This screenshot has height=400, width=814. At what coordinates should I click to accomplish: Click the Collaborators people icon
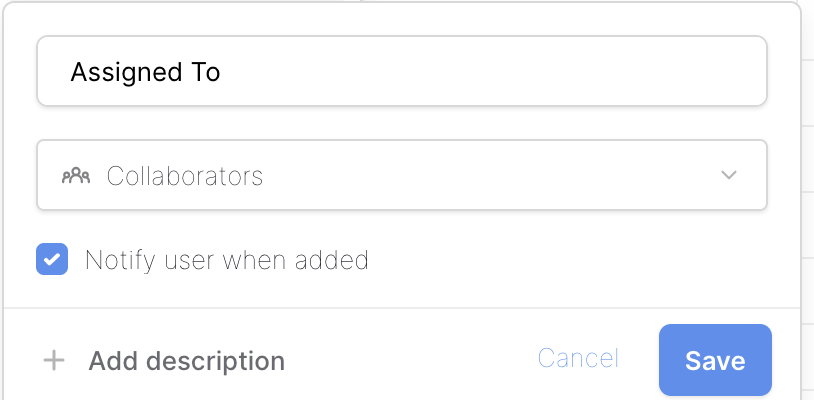pyautogui.click(x=76, y=176)
